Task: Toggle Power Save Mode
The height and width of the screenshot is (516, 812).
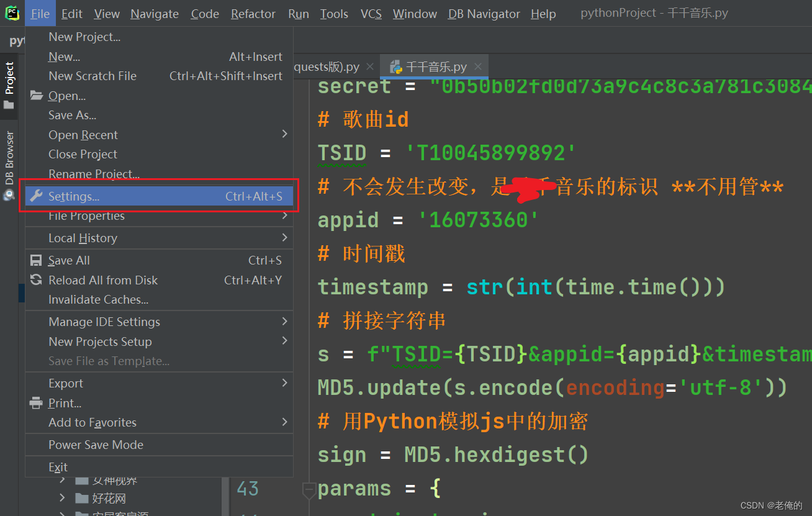Action: tap(160, 445)
